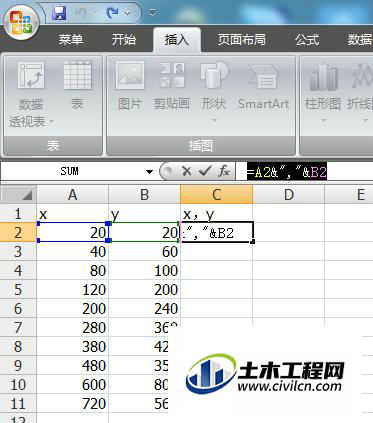This screenshot has height=423, width=373.
Task: Confirm the formula with the checkmark
Action: coord(205,171)
